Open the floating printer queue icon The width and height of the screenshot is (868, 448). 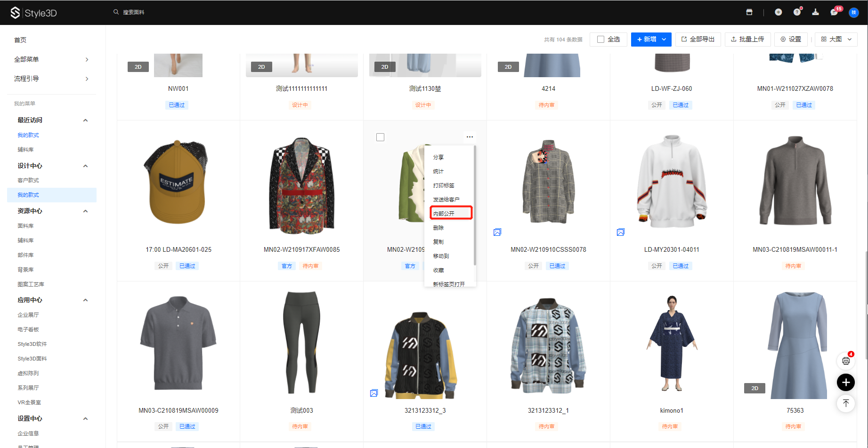pyautogui.click(x=846, y=361)
